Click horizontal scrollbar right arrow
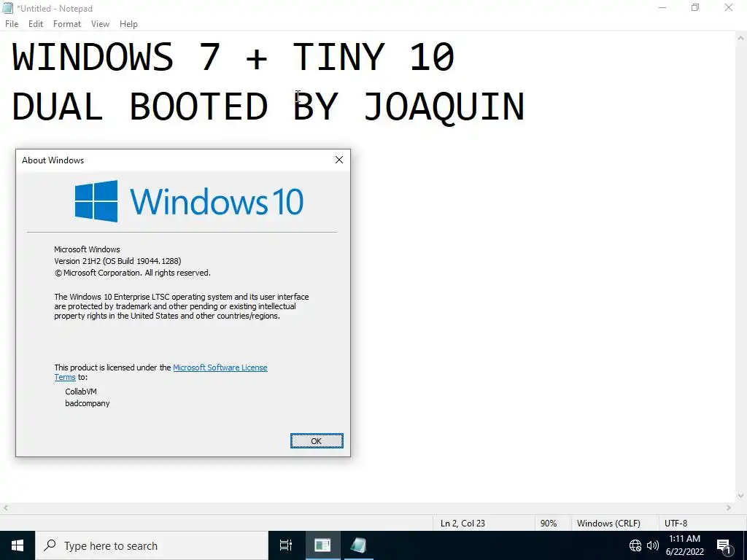The width and height of the screenshot is (747, 560). coord(729,508)
